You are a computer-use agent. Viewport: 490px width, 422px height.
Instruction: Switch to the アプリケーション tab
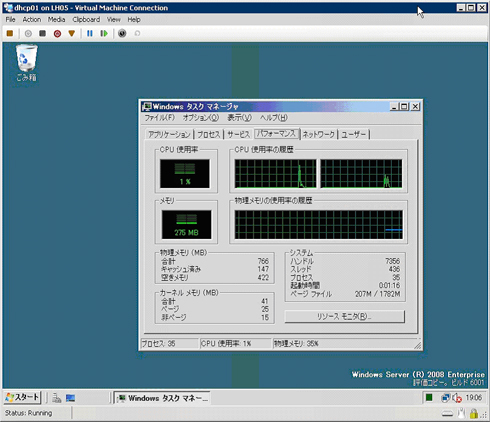coord(169,134)
